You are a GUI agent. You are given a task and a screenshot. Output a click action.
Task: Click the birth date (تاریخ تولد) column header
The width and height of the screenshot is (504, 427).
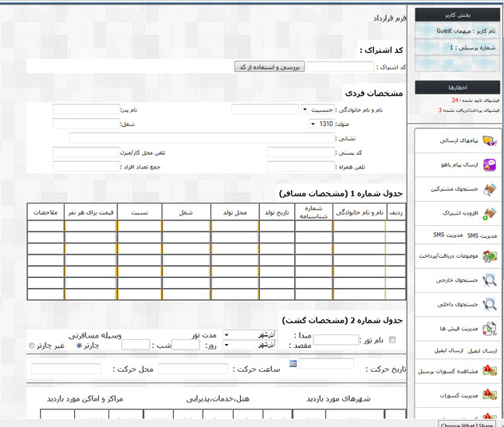click(x=277, y=212)
